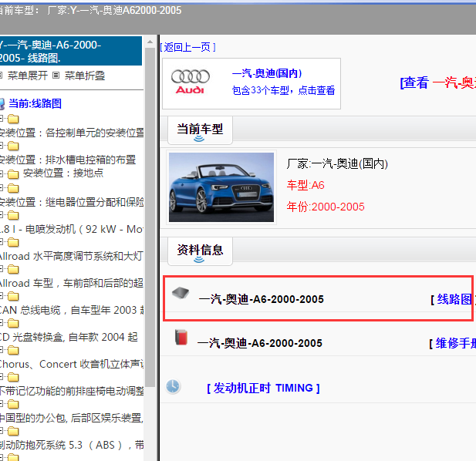The height and width of the screenshot is (461, 476).
Task: Open the red repair manual book icon
Action: coord(181,337)
